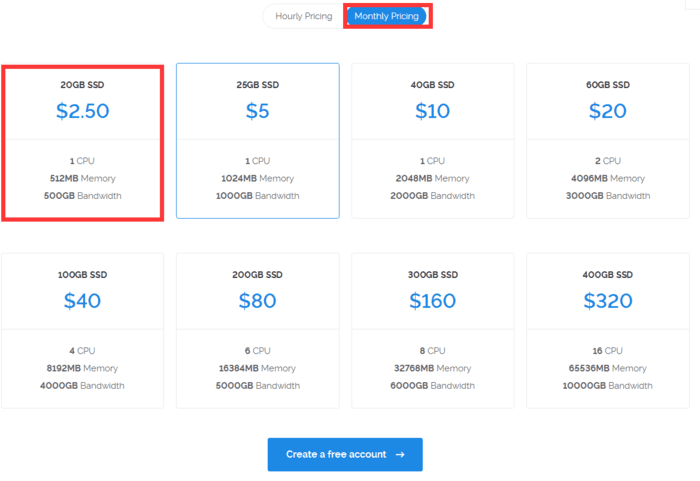Click the 500GB Bandwidth text

coord(83,196)
